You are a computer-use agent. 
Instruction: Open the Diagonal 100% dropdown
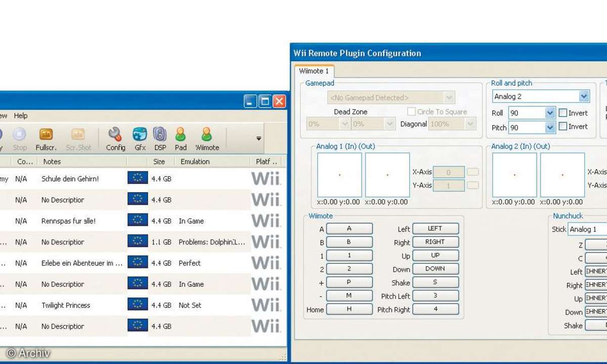pyautogui.click(x=452, y=124)
